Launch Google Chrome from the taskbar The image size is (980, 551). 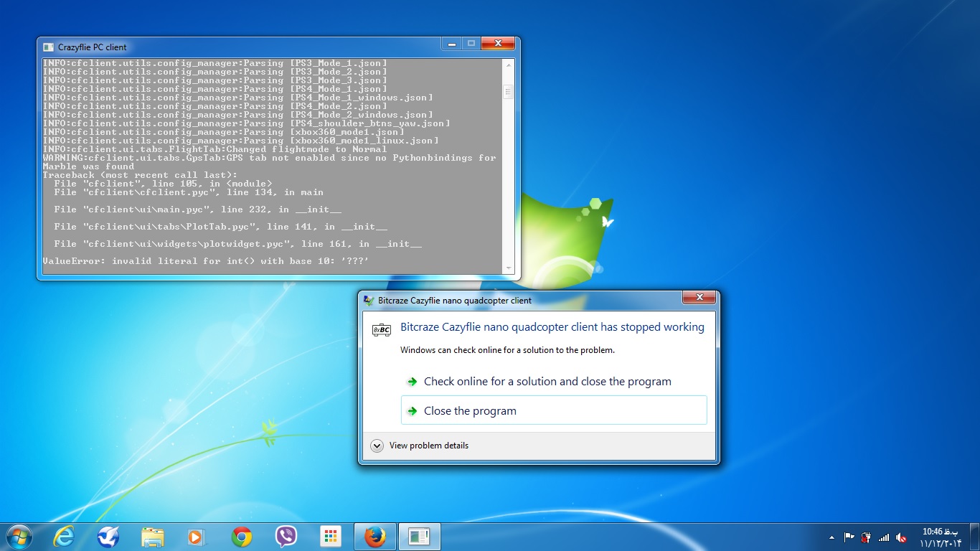click(242, 537)
